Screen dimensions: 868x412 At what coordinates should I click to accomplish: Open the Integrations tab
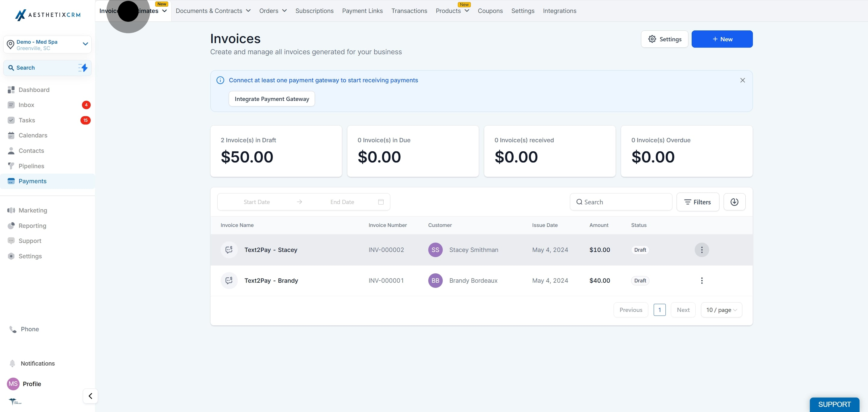pyautogui.click(x=559, y=11)
